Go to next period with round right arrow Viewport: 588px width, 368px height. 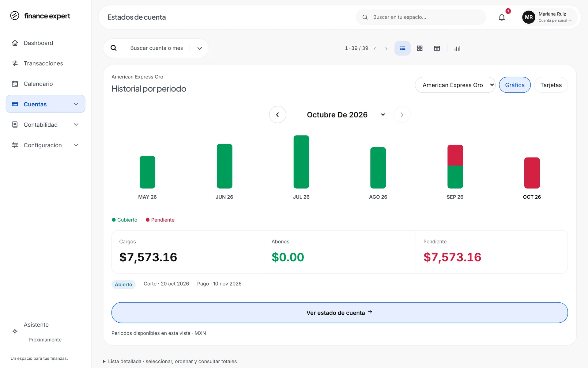click(402, 115)
